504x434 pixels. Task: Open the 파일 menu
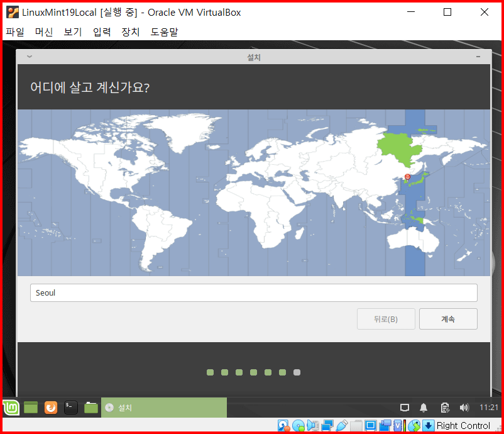(x=15, y=32)
